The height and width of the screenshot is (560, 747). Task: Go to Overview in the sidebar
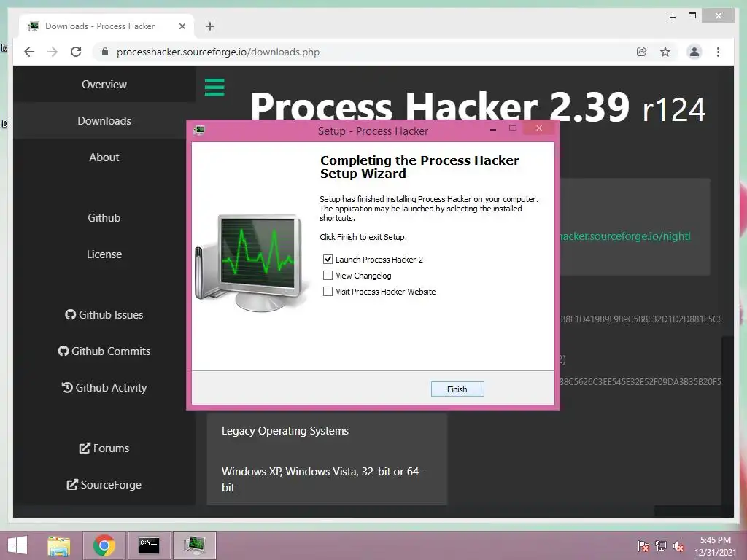[104, 85]
